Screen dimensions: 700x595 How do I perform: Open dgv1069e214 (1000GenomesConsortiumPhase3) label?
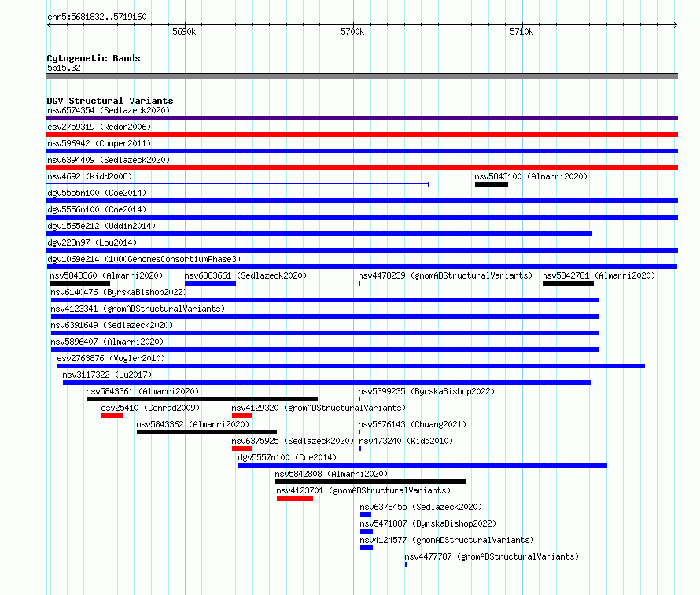144,259
